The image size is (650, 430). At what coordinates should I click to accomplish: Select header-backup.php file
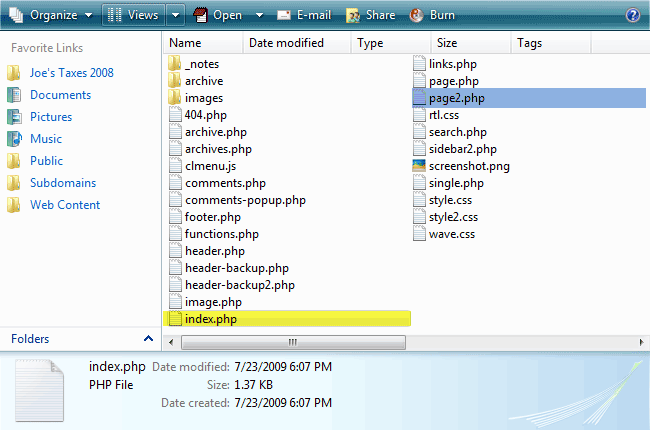click(229, 268)
